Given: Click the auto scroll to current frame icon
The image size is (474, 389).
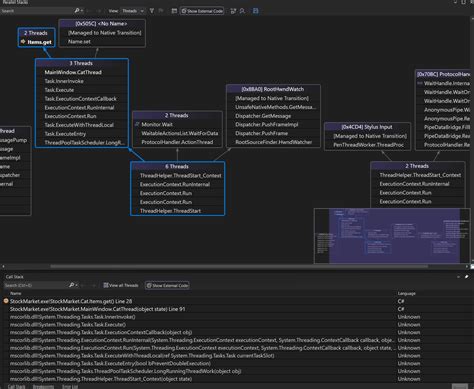Looking at the screenshot, I should [233, 11].
